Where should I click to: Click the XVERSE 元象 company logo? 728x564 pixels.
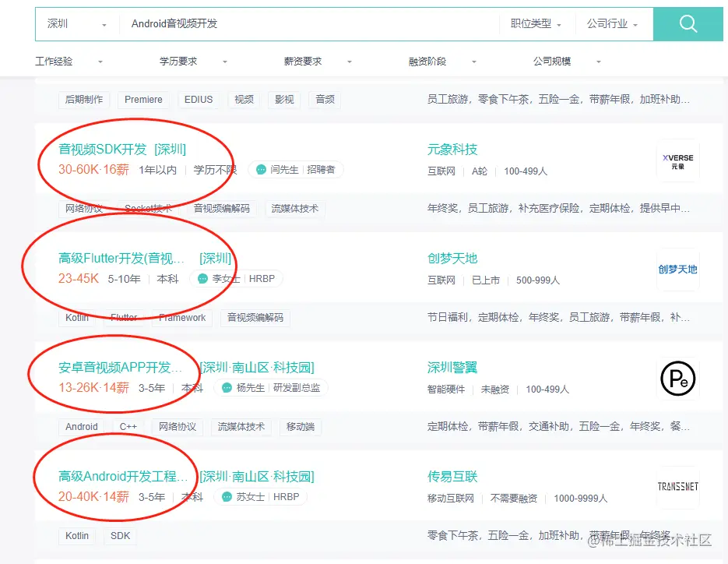tap(677, 160)
